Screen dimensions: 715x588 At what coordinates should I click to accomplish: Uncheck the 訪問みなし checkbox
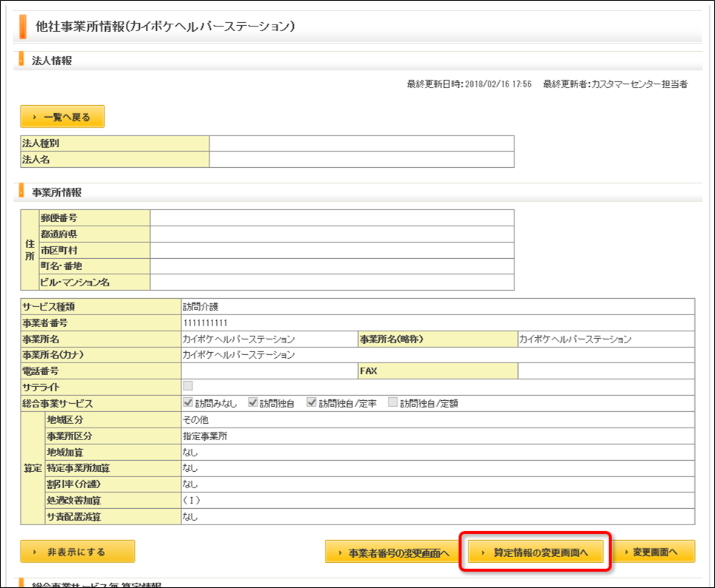click(x=188, y=402)
